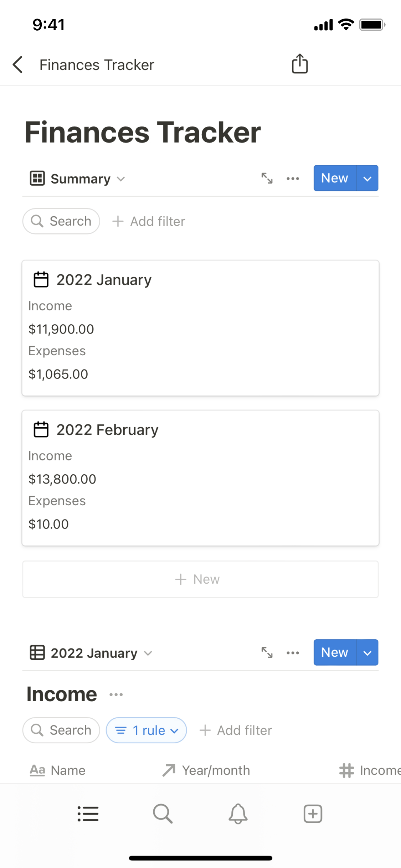401x868 pixels.
Task: Add filter to the Summary view
Action: (149, 221)
